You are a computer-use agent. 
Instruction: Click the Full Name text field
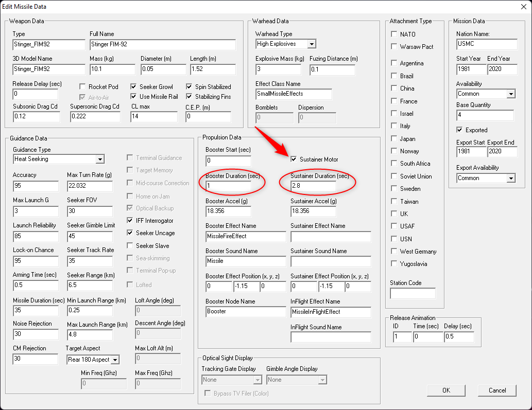tap(163, 45)
